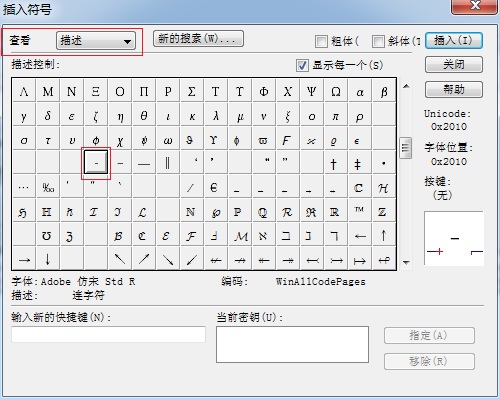Pick the capital Psi Ψ symbol
This screenshot has height=399, width=500.
click(x=312, y=91)
